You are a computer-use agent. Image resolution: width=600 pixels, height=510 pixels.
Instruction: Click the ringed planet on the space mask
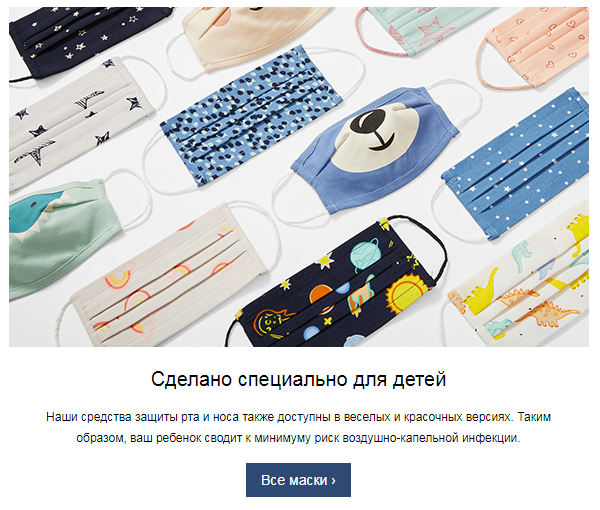coord(365,253)
